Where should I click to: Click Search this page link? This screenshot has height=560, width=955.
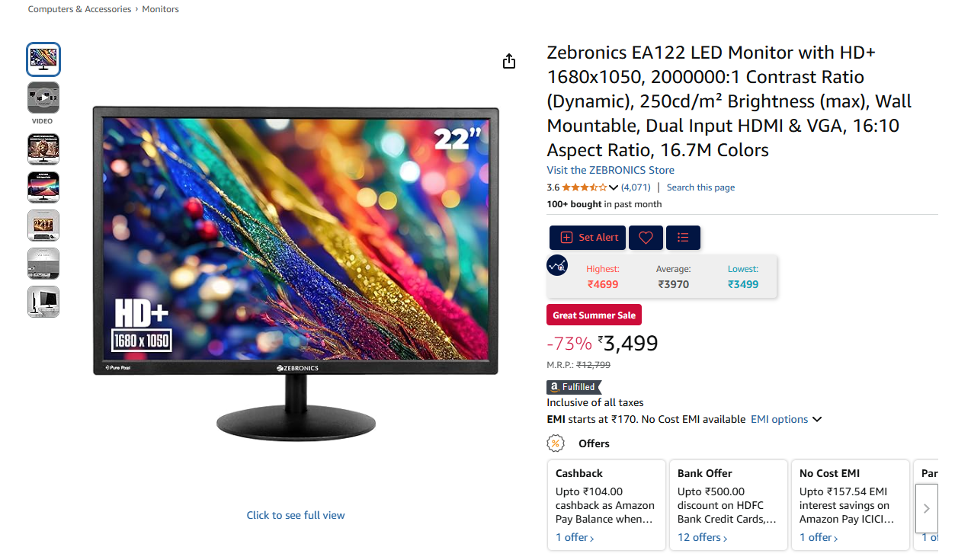click(700, 187)
